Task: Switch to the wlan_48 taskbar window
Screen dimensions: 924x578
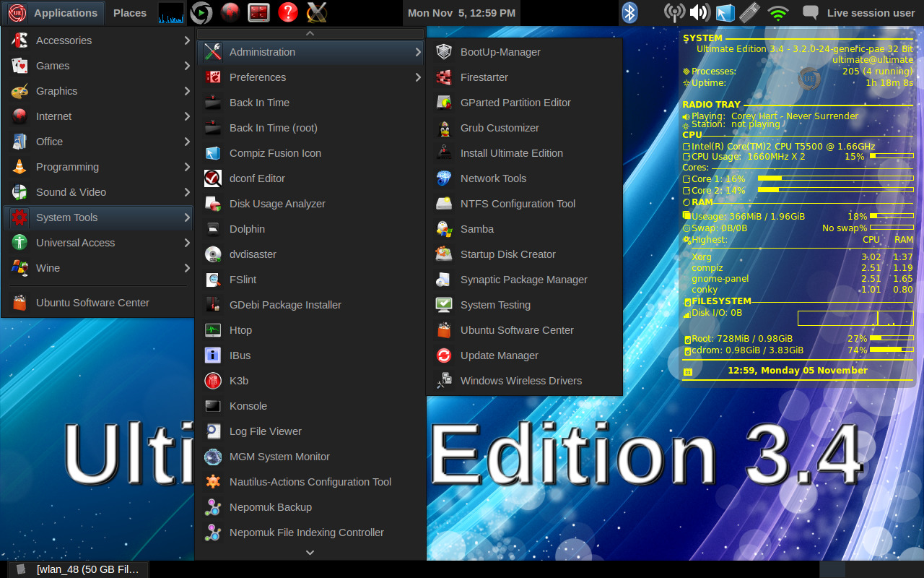Action: [78, 569]
